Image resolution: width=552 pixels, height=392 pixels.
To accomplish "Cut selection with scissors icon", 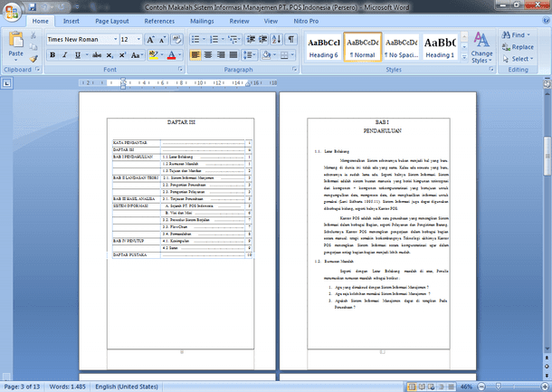I will pyautogui.click(x=33, y=35).
